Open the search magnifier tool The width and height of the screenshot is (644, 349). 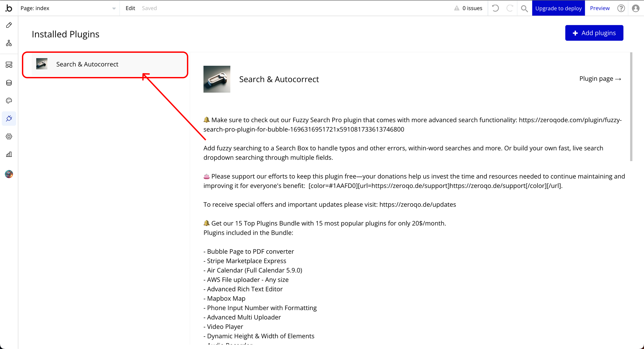[524, 8]
